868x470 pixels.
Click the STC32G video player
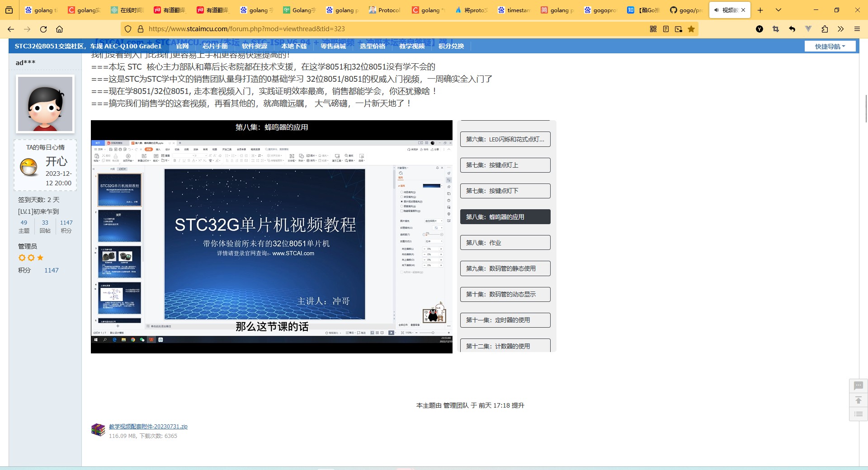tap(271, 237)
